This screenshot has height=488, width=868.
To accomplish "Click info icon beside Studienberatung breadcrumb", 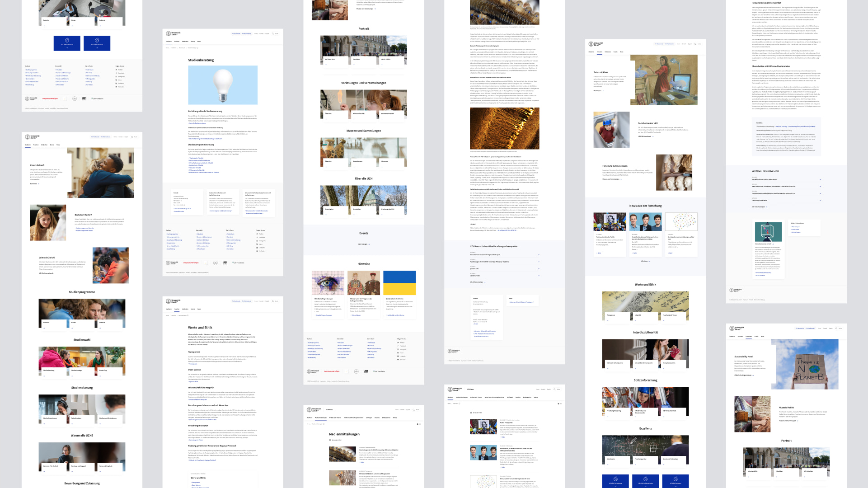I will [197, 48].
